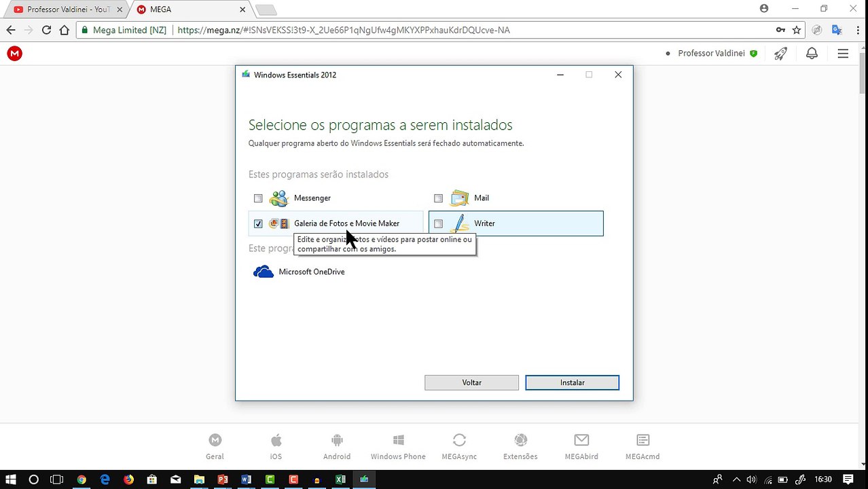Select the MEGAcmd footer tab

tap(643, 447)
